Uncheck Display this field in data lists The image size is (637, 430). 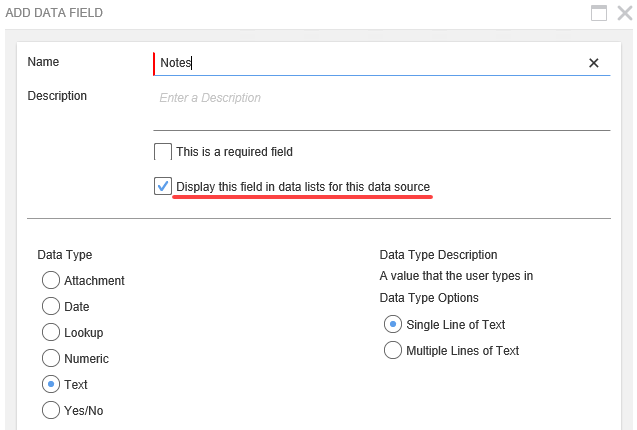point(163,186)
